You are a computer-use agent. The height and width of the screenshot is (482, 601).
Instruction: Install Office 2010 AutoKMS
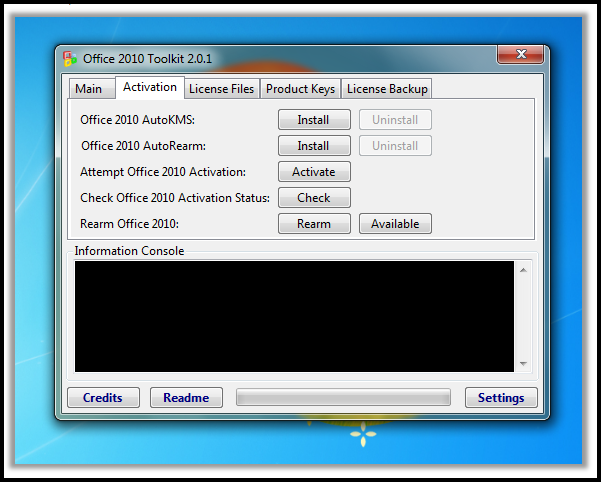[314, 120]
